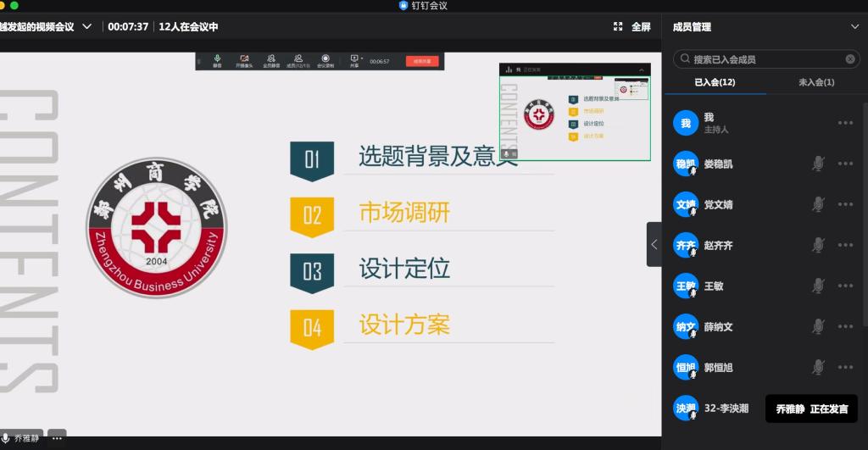Toggle 开摄像头 in shared screen toolbar
This screenshot has width=868, height=450.
(x=244, y=61)
